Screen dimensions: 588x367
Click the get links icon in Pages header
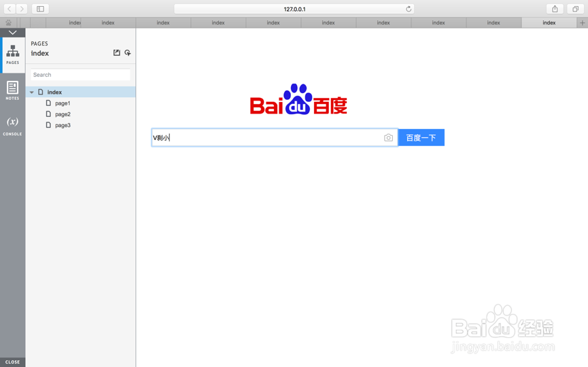[x=128, y=53]
